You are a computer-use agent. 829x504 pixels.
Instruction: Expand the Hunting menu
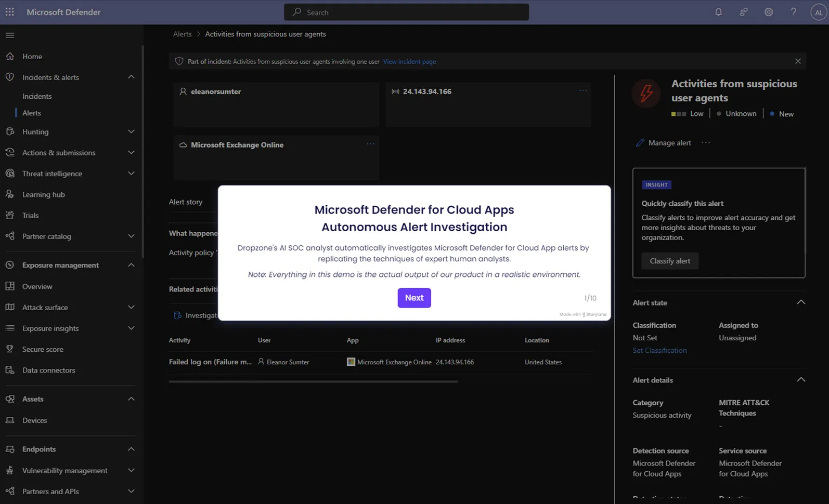click(131, 131)
